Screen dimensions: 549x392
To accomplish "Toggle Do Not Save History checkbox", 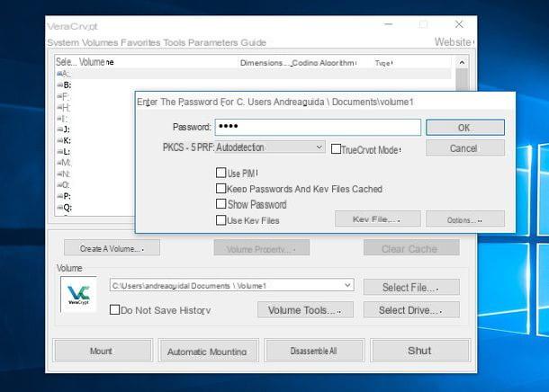I will pyautogui.click(x=114, y=310).
